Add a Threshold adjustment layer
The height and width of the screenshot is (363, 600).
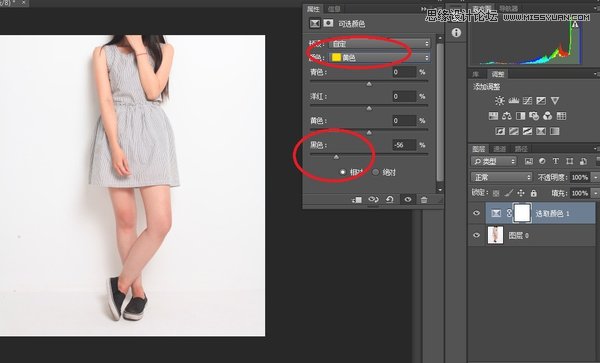coord(527,132)
